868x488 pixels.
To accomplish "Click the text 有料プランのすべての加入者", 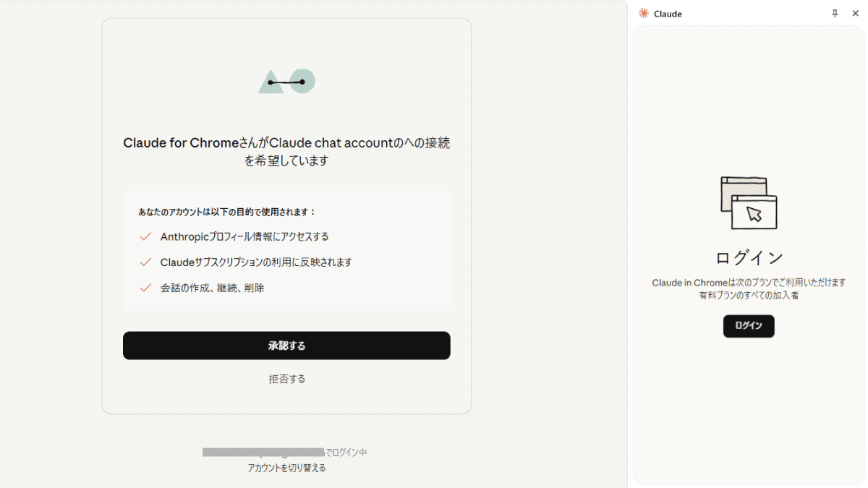I will tap(749, 296).
